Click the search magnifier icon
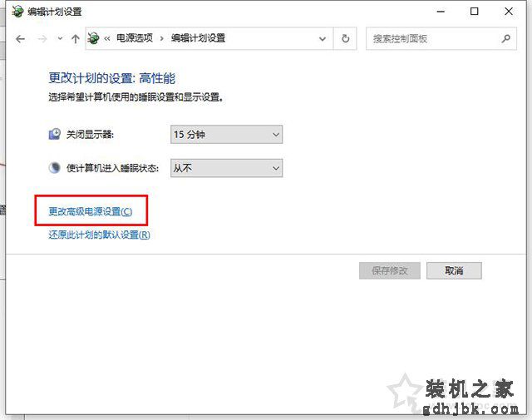This screenshot has height=420, width=532. coord(506,39)
